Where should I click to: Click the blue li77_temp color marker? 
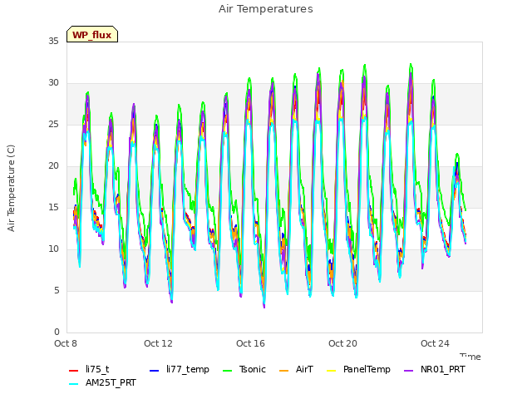click(155, 371)
